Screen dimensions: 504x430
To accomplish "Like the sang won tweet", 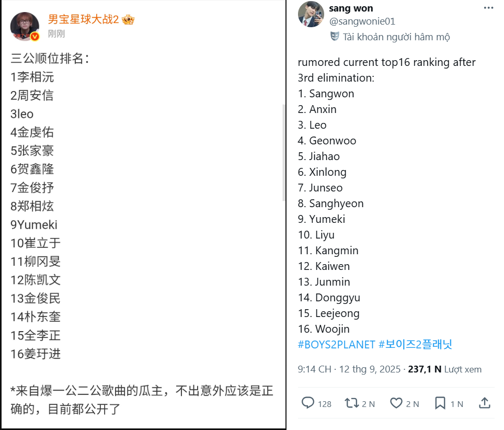I will click(397, 403).
